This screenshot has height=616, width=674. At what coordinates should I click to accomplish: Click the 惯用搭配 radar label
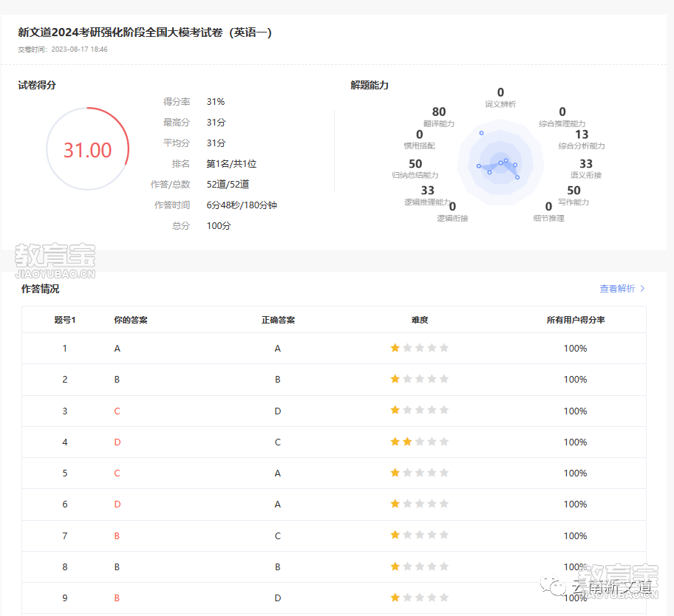coord(419,146)
